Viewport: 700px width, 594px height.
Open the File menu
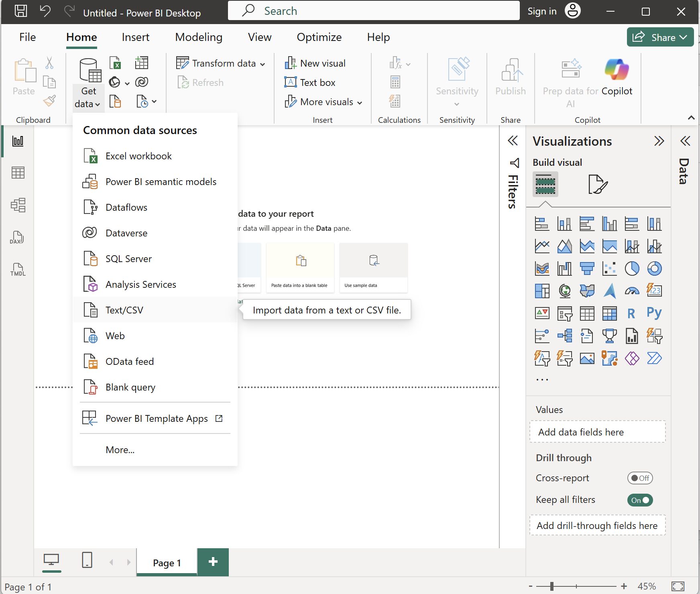pos(27,37)
